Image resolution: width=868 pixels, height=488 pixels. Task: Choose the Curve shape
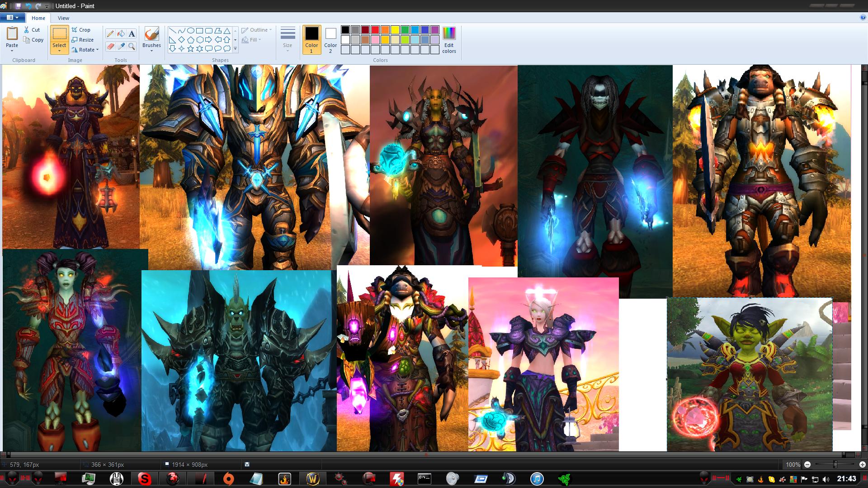tap(182, 31)
